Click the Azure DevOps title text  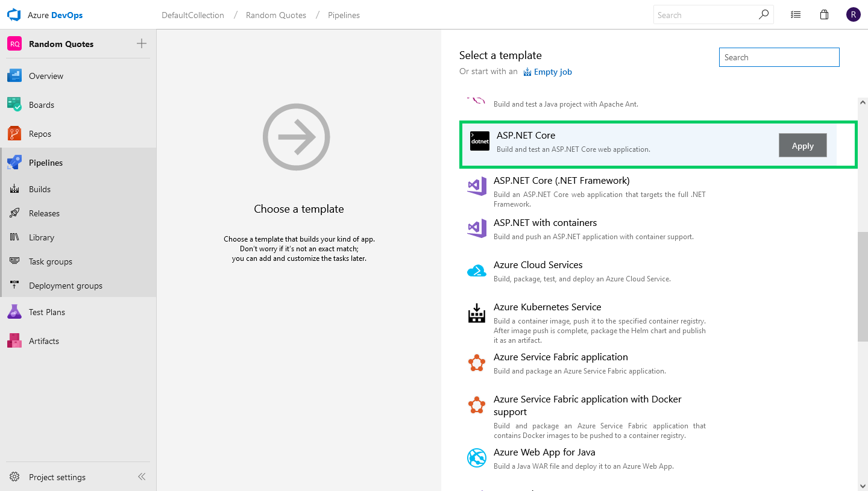55,15
